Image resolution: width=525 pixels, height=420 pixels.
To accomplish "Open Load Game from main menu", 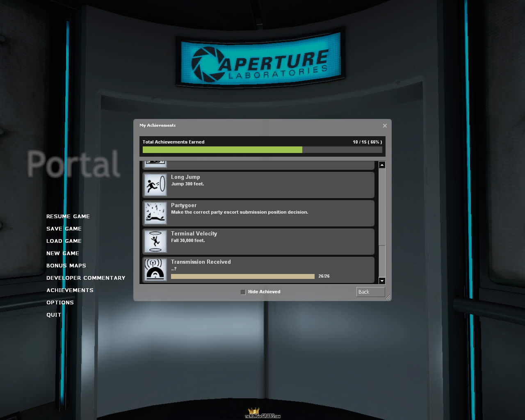I will click(x=64, y=241).
